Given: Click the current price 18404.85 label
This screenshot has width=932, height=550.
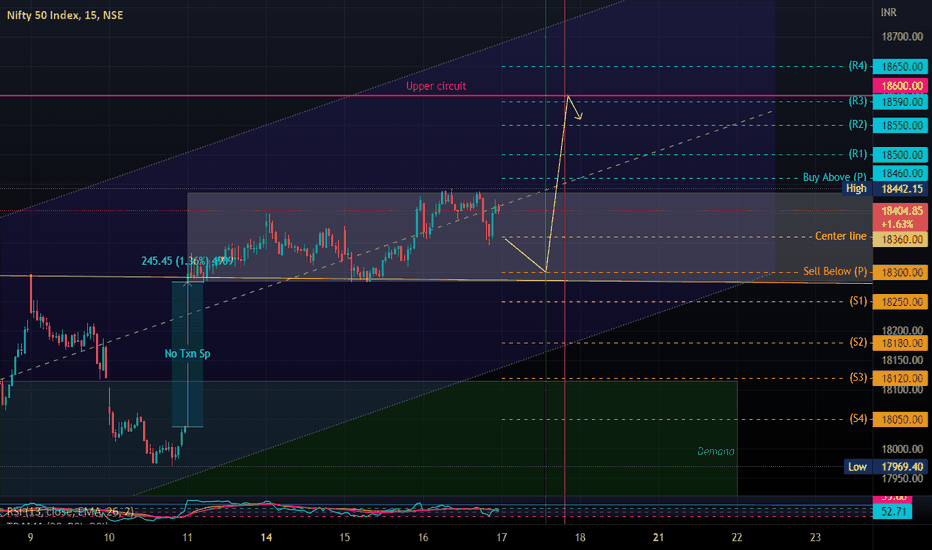Looking at the screenshot, I should pos(900,217).
